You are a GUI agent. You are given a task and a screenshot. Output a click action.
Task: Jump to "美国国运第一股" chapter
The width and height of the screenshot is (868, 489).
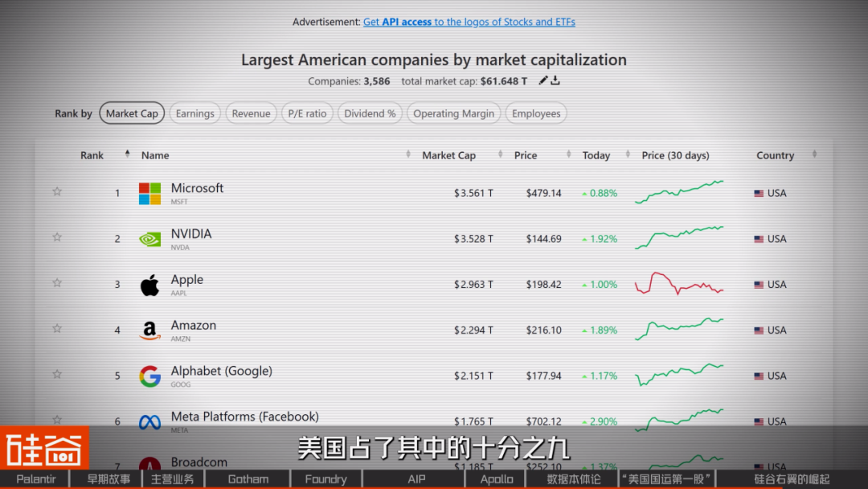[x=666, y=479]
